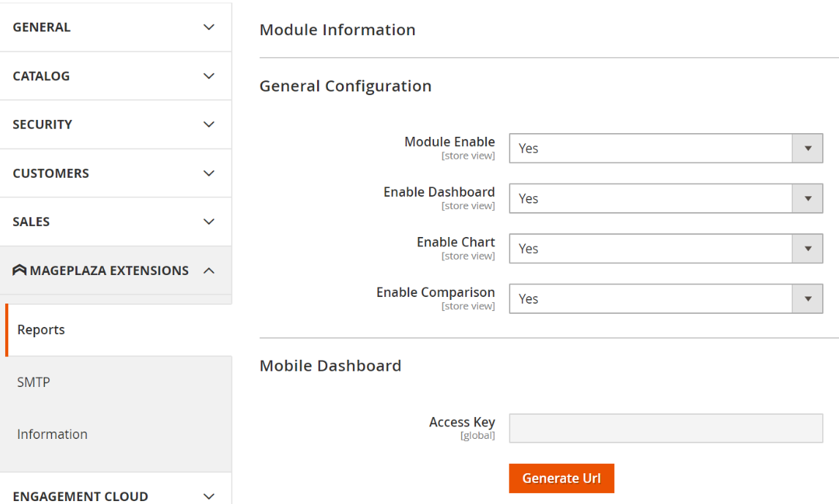Viewport: 839px width, 504px height.
Task: Open the Module Enable dropdown
Action: (665, 148)
